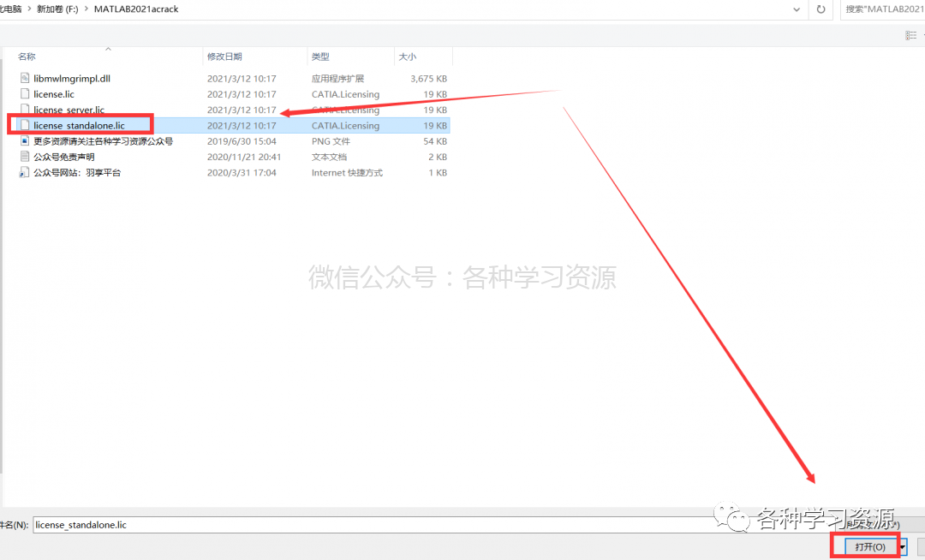Refresh the current folder view
Image resolution: width=925 pixels, height=560 pixels.
(x=821, y=9)
